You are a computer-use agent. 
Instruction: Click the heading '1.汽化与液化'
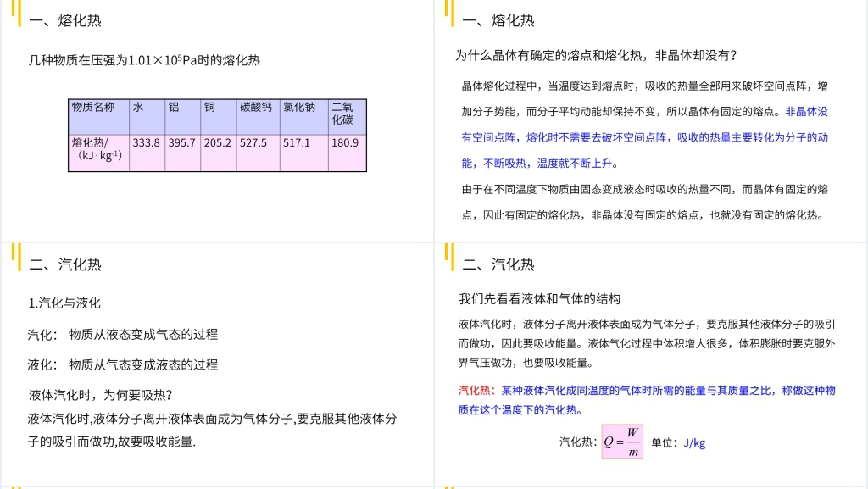(x=64, y=303)
